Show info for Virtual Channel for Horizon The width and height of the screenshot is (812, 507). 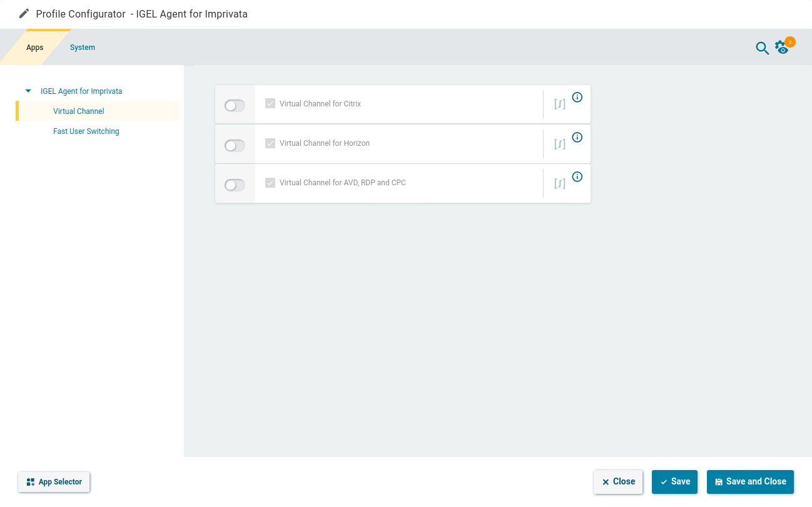pyautogui.click(x=577, y=137)
